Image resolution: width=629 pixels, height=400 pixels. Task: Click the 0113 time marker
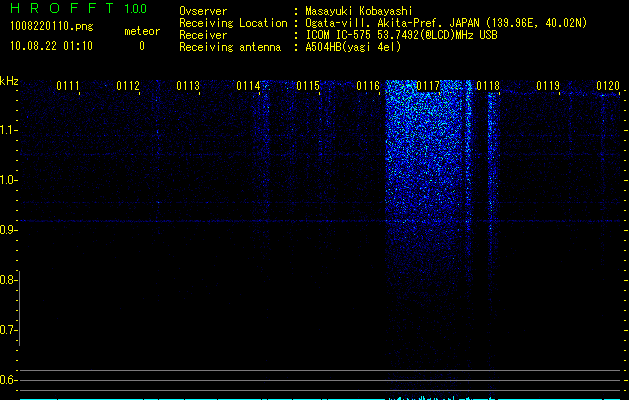pyautogui.click(x=188, y=86)
